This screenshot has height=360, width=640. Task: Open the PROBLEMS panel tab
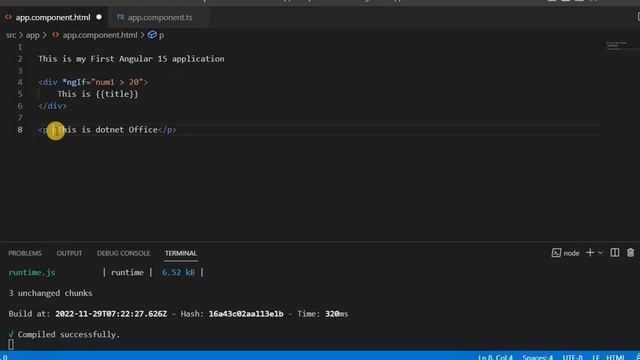25,253
